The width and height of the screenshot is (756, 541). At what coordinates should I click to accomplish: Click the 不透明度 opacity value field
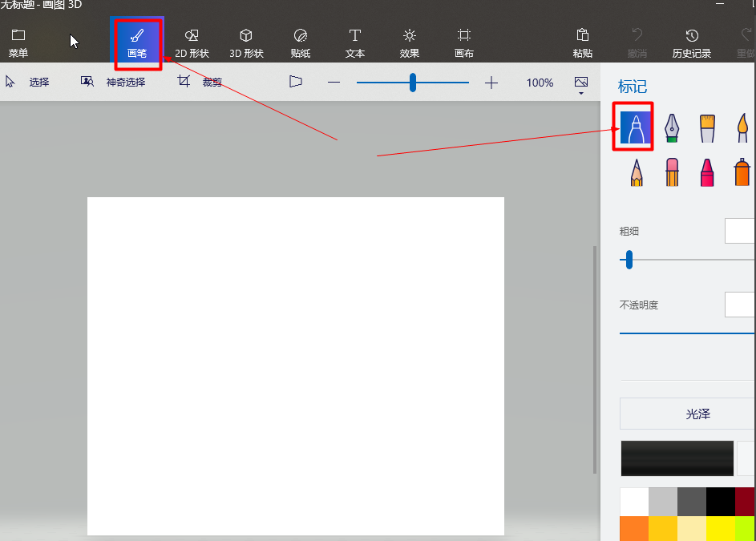[740, 305]
